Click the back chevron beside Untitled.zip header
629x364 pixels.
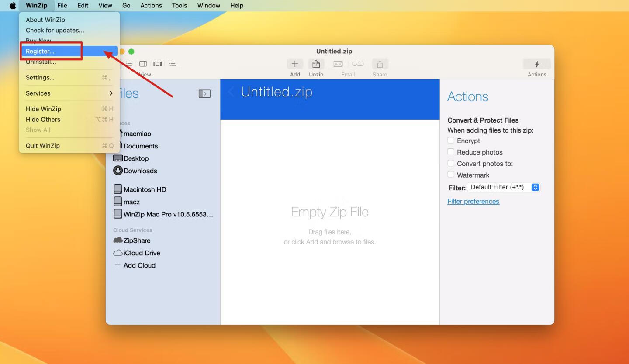click(x=232, y=92)
